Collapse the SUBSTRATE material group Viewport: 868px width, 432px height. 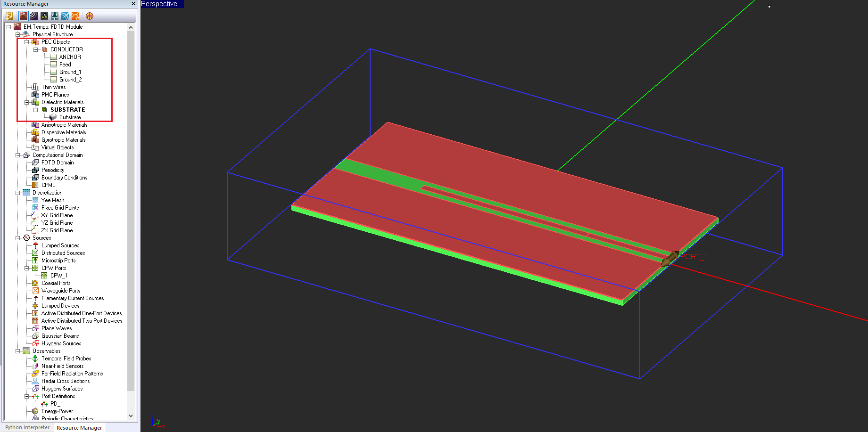(36, 110)
